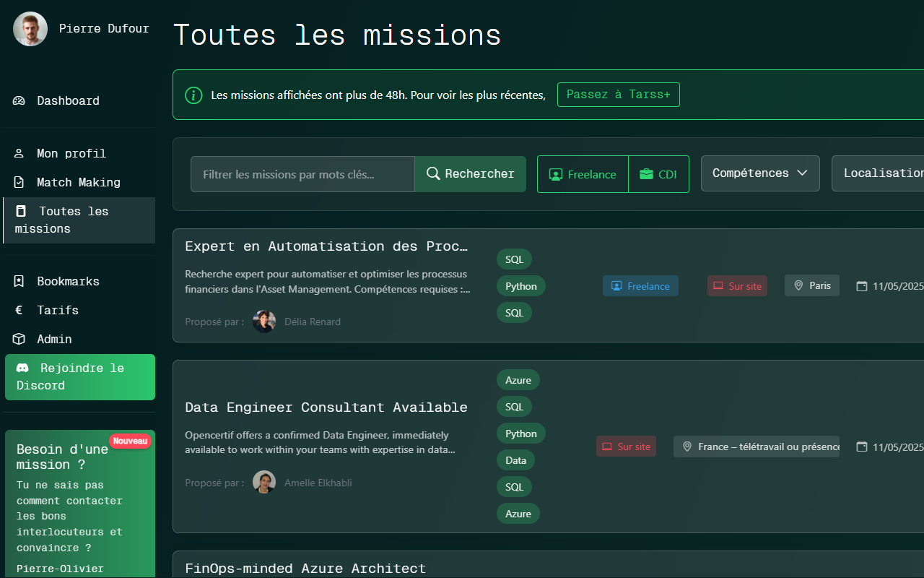Click the description starting 'Recherche expert pour automatiser'
Screen dimensions: 924x578
click(x=328, y=282)
